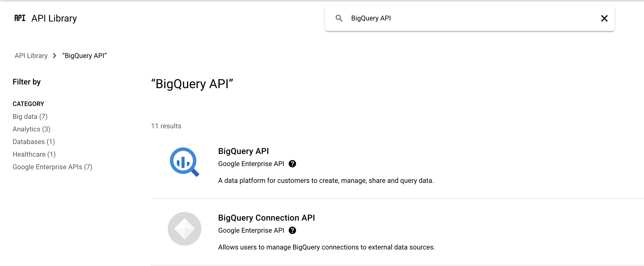Apply the Healthcare category filter
Screen dimensions: 644x266
coord(34,154)
